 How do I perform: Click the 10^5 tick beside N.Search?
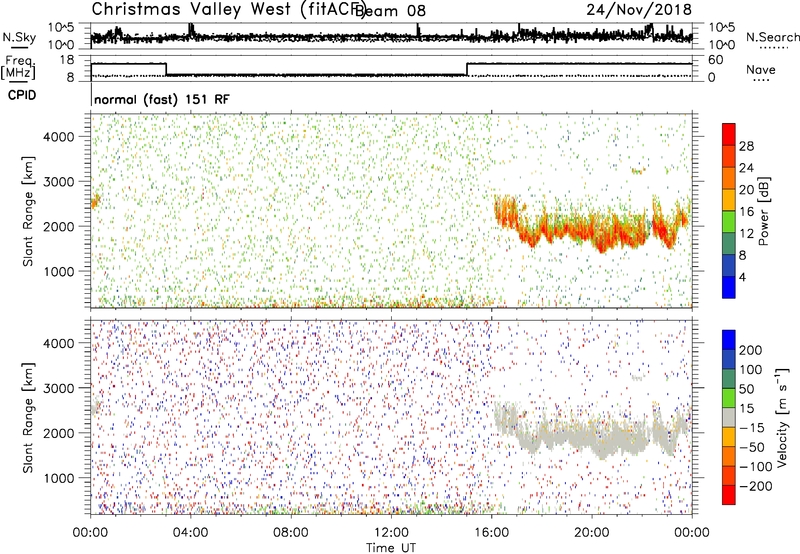click(x=722, y=27)
